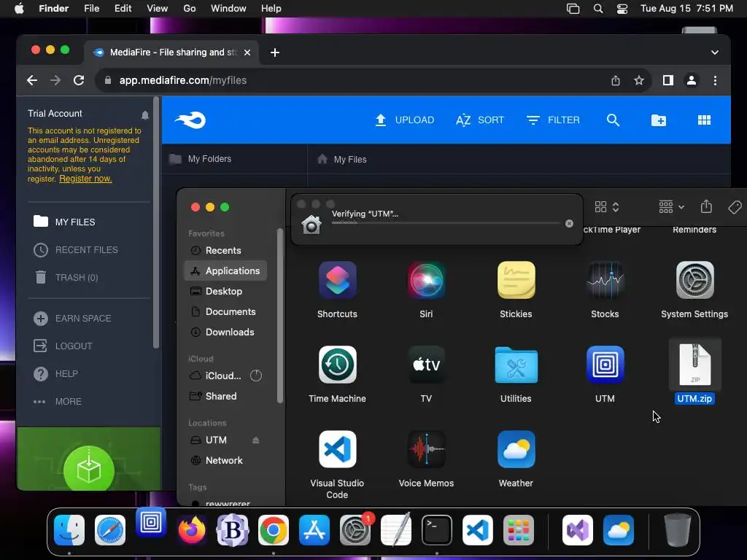Toggle Chrome side panel button

[667, 80]
